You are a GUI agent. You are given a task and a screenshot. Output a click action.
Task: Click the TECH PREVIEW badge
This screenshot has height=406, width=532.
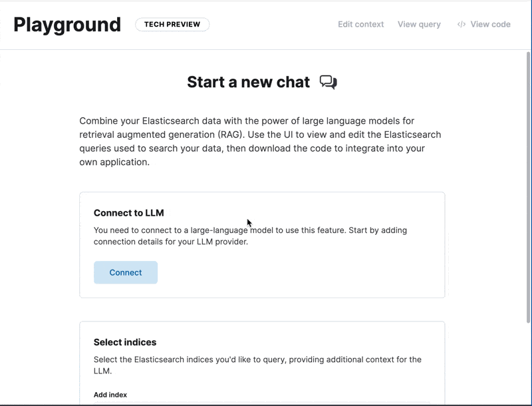172,24
